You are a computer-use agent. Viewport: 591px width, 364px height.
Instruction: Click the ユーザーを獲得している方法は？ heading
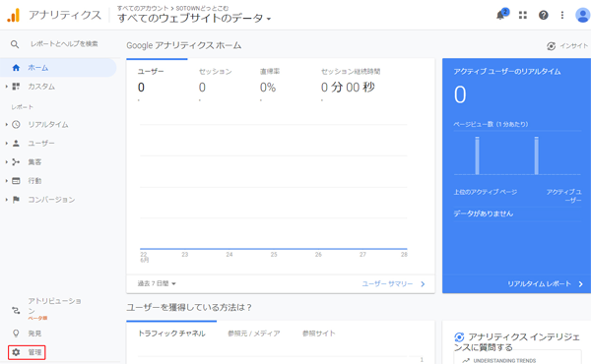[189, 307]
